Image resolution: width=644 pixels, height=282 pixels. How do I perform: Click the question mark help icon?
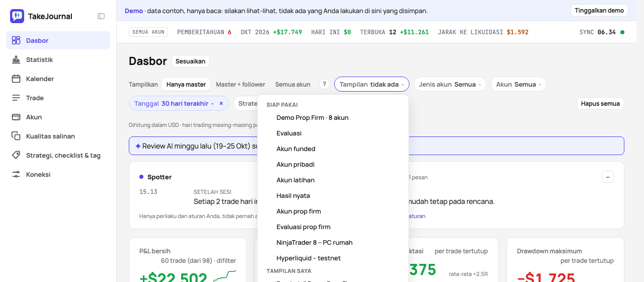pyautogui.click(x=325, y=84)
